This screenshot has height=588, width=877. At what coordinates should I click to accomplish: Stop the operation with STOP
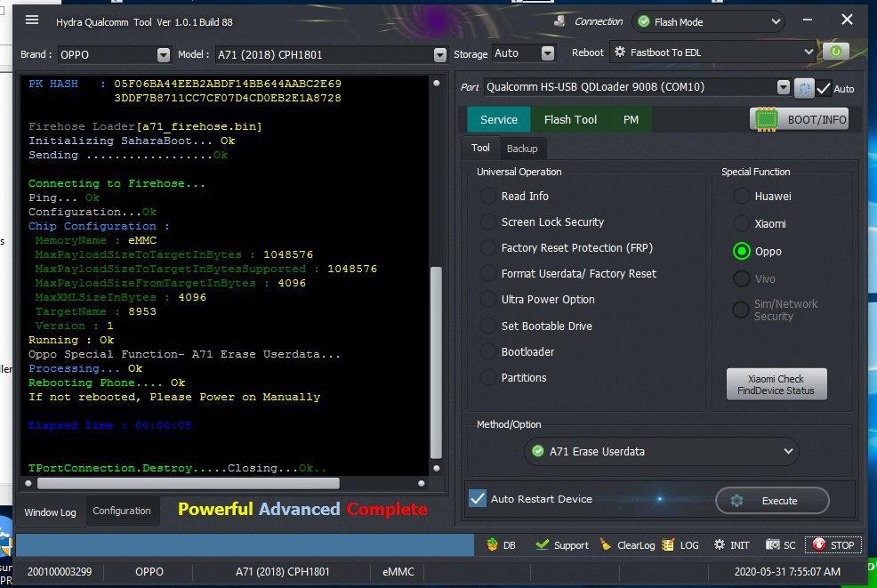coord(833,544)
